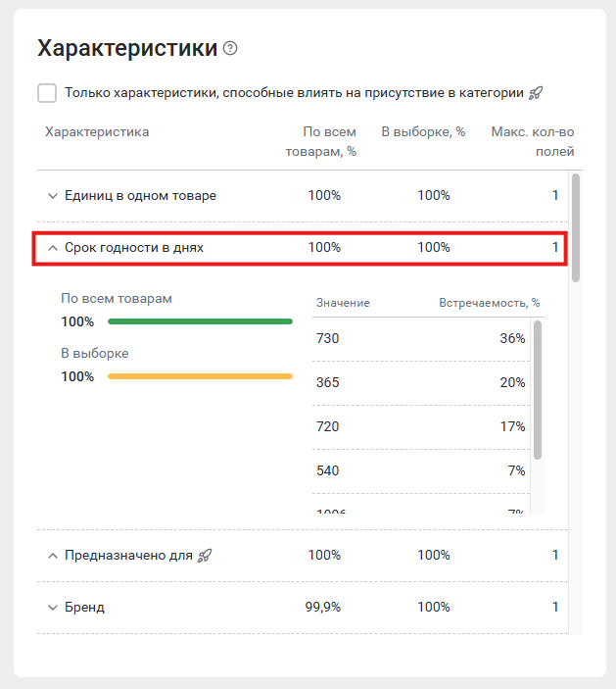Click По всем товарам, % column header
Viewport: 616px width, 689px height.
(x=321, y=141)
